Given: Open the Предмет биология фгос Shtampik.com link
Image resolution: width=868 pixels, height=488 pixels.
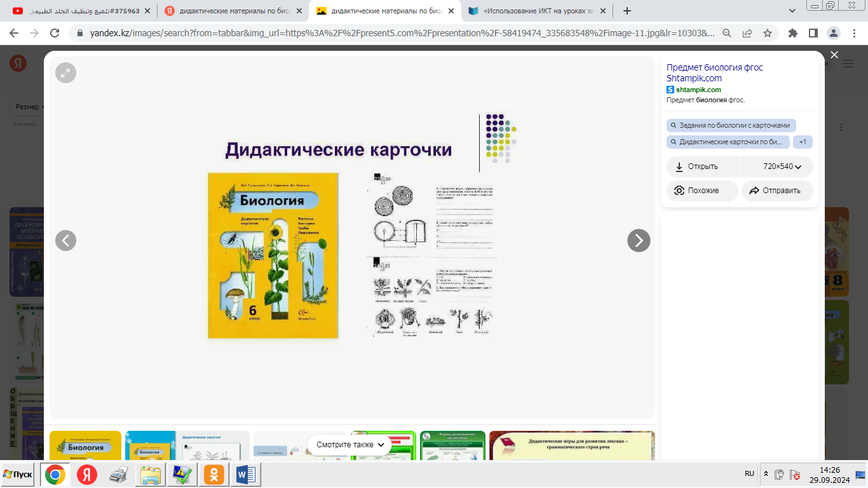Looking at the screenshot, I should click(x=715, y=72).
